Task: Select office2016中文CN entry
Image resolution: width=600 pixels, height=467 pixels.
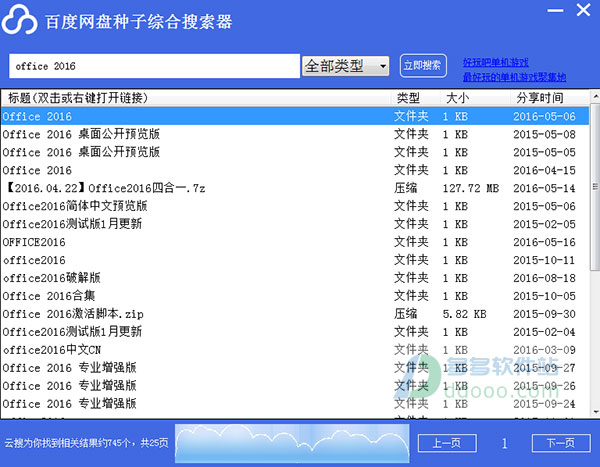Action: (295, 350)
